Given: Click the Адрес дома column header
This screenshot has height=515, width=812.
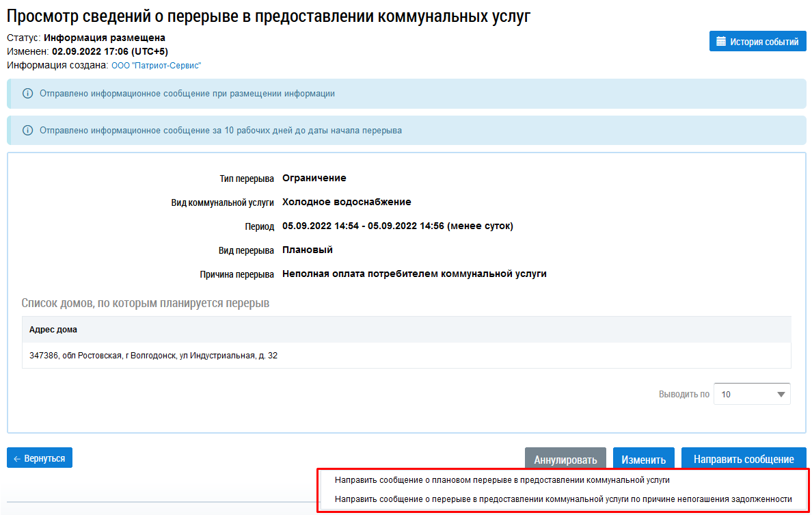Looking at the screenshot, I should 53,330.
